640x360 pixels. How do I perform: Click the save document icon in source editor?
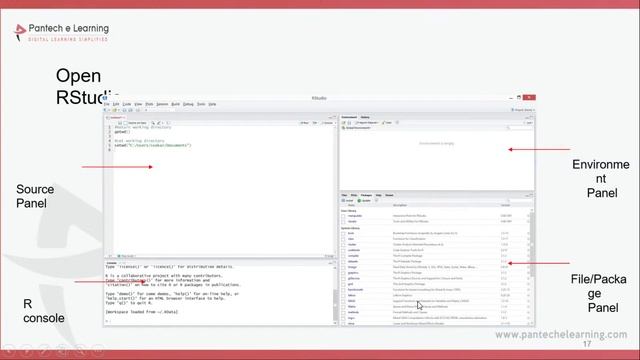[120, 123]
